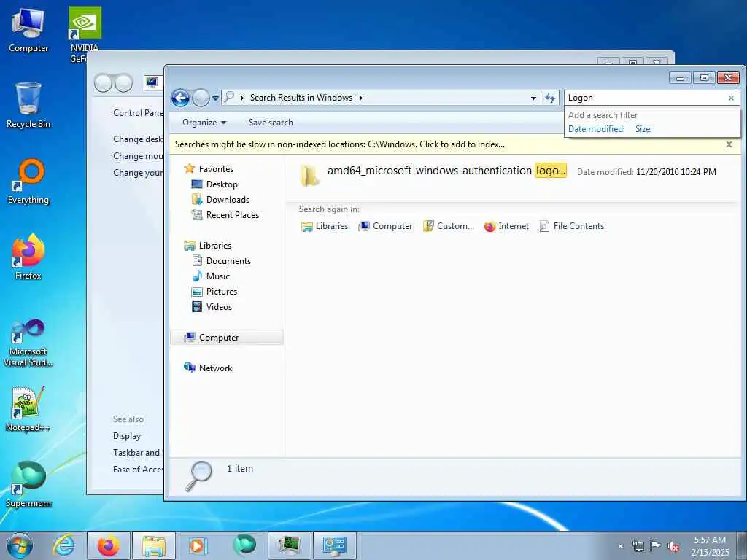Screen dimensions: 747x560
Task: Open Recycle Bin desktop icon
Action: coord(28,106)
